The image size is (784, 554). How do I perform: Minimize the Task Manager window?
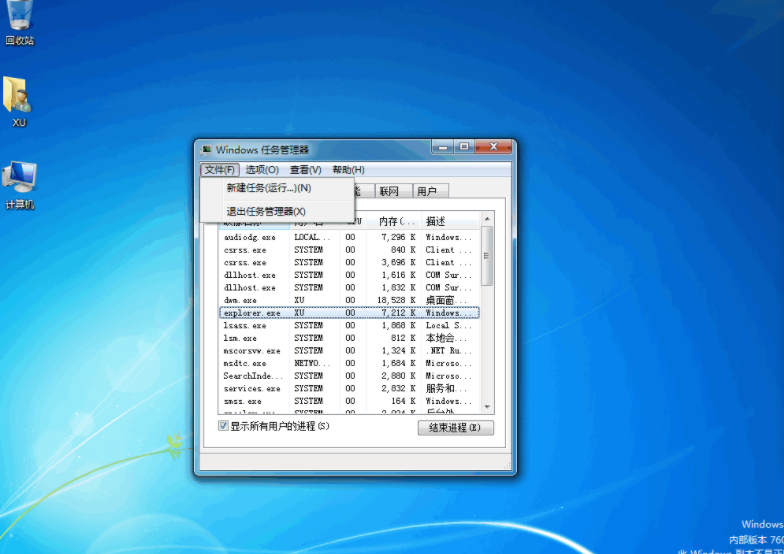(x=442, y=146)
